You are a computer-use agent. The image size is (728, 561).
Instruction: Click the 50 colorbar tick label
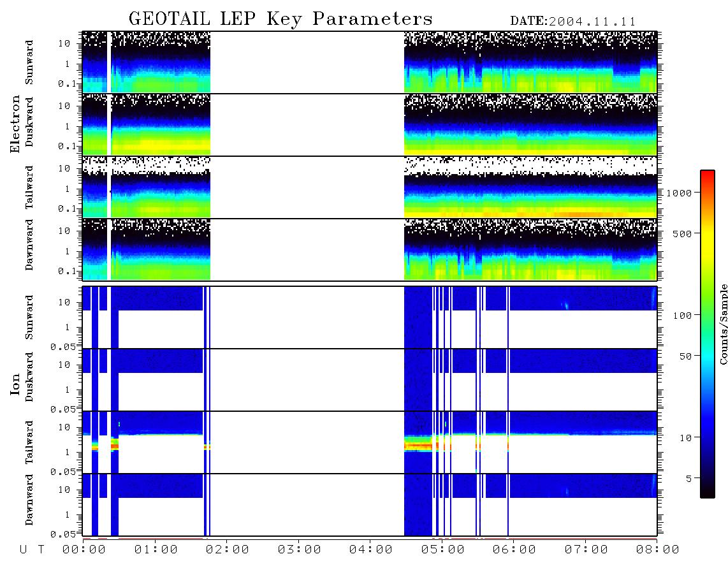pyautogui.click(x=685, y=356)
